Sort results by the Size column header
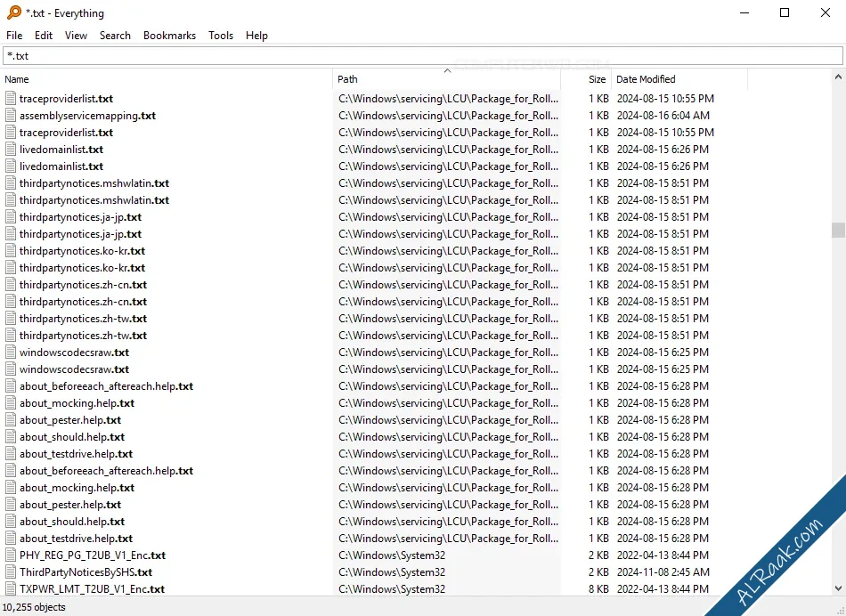Screen dimensions: 846x616 (x=586, y=79)
